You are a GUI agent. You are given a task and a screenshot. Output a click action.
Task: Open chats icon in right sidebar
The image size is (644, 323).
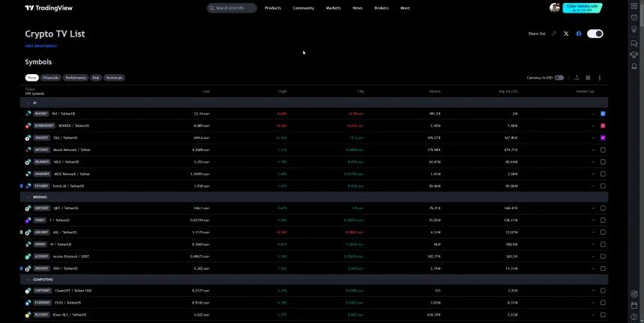634,43
